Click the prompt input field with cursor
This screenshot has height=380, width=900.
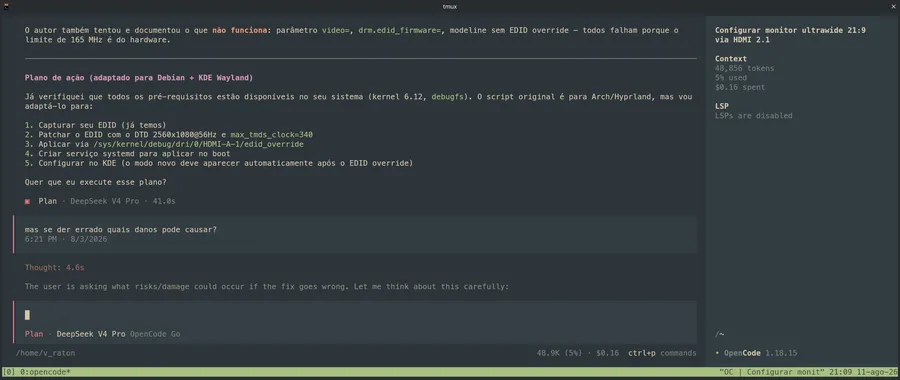tap(355, 315)
